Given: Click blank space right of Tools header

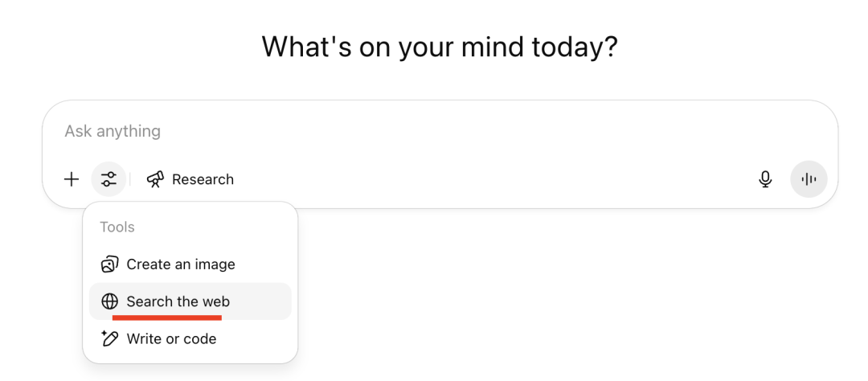Looking at the screenshot, I should (213, 227).
